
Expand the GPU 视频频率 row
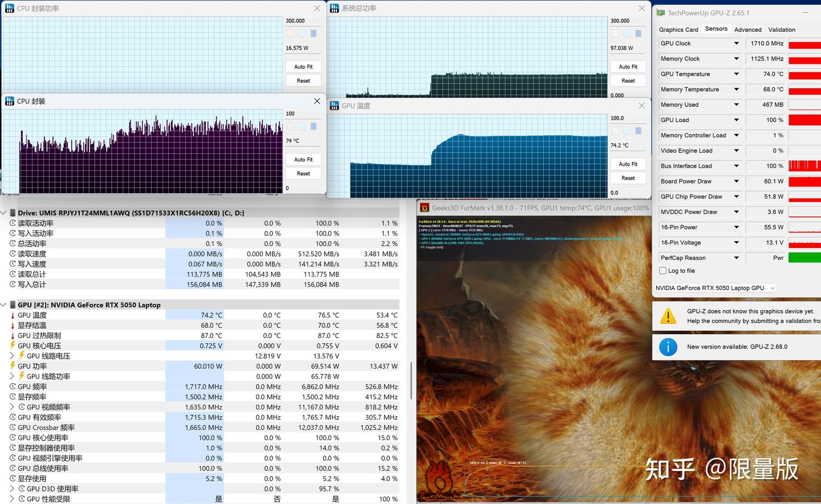click(13, 407)
